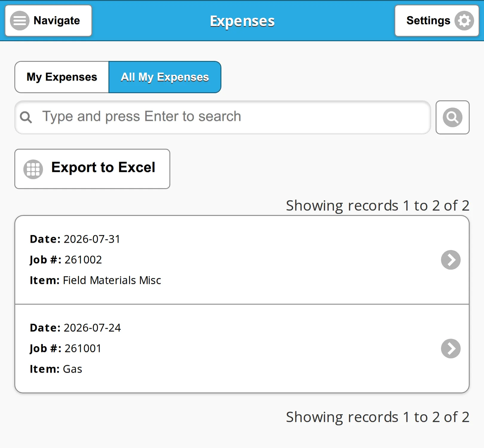Click the Settings gear icon
Viewport: 484px width, 448px height.
464,21
